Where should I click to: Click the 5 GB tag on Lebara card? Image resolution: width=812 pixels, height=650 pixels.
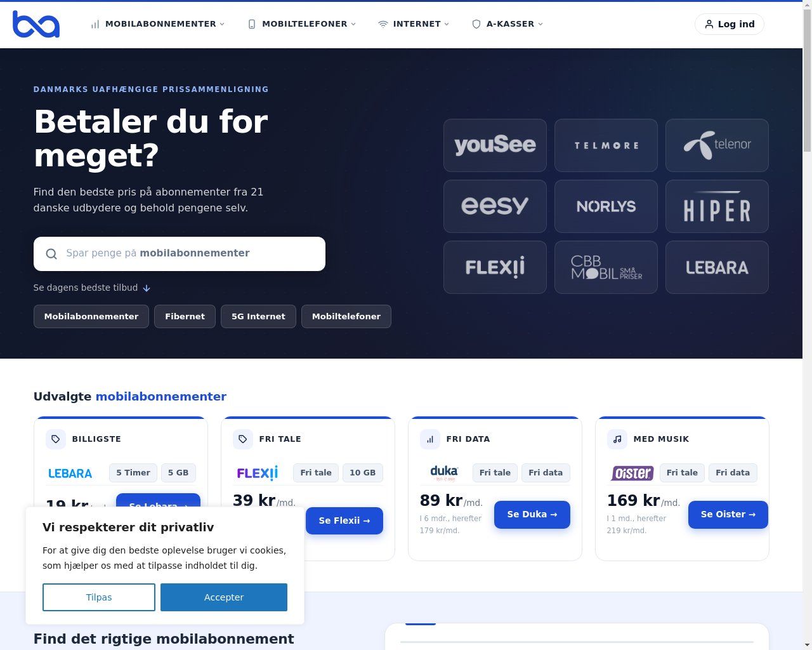click(178, 473)
